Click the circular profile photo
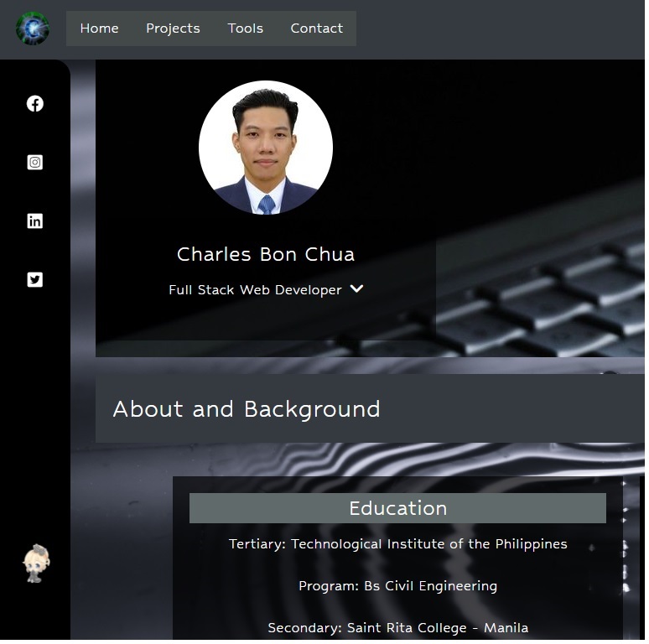The height and width of the screenshot is (644, 649). 265,148
